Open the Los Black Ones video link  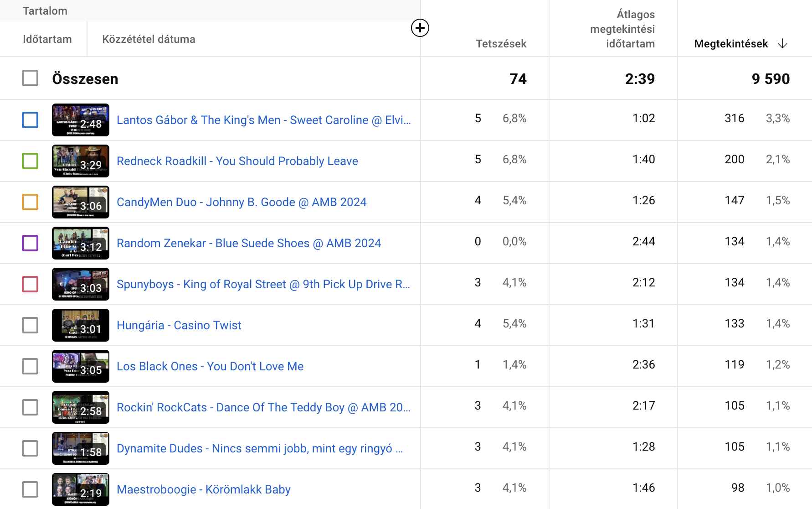[210, 366]
